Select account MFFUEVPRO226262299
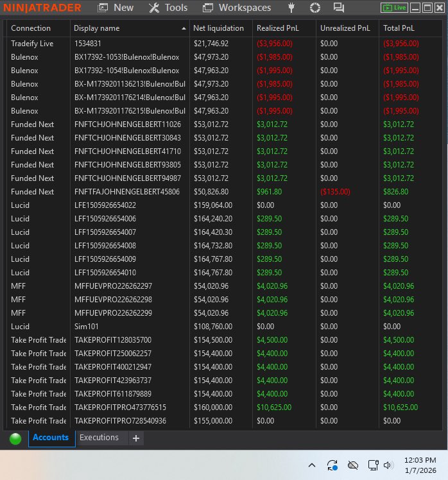Image resolution: width=448 pixels, height=480 pixels. click(223, 313)
